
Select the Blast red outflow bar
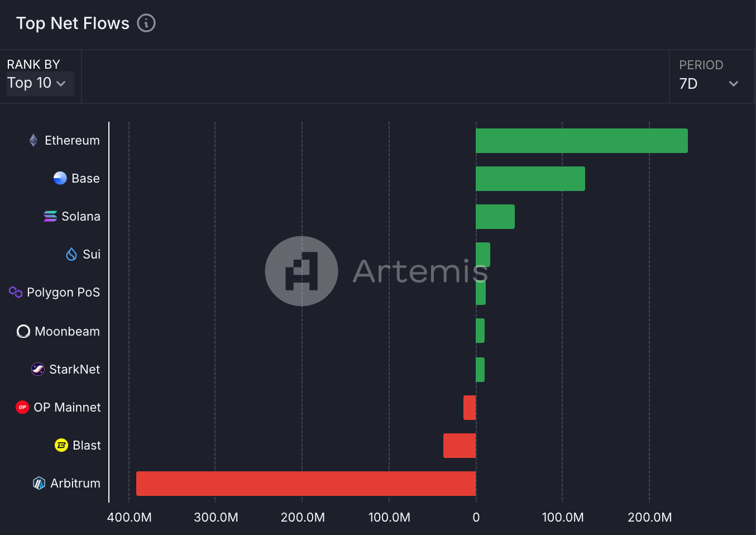(460, 446)
